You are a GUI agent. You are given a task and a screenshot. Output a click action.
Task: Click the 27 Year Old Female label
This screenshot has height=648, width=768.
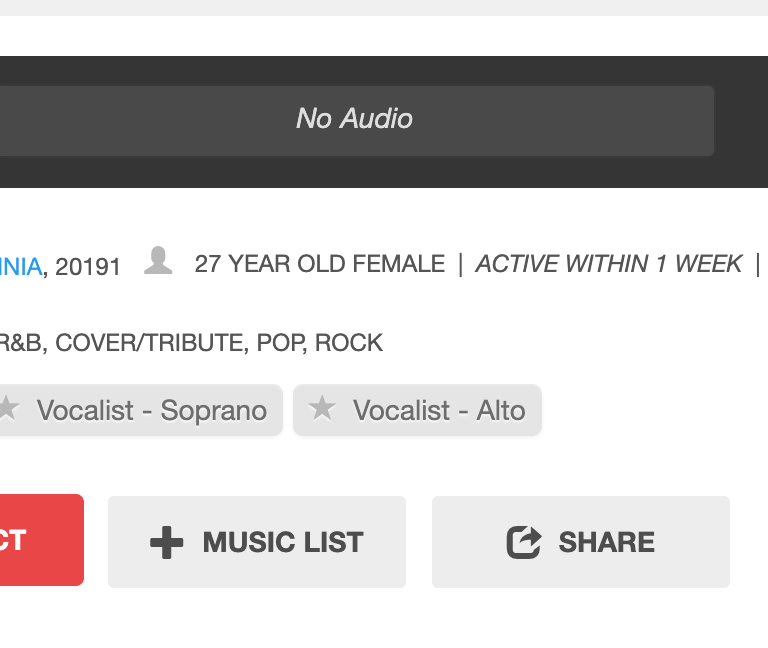pyautogui.click(x=319, y=264)
